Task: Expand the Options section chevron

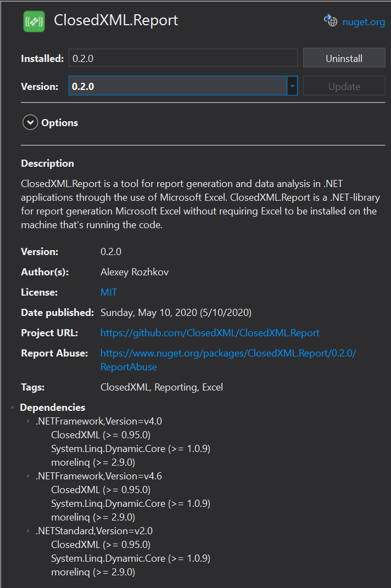Action: [30, 123]
